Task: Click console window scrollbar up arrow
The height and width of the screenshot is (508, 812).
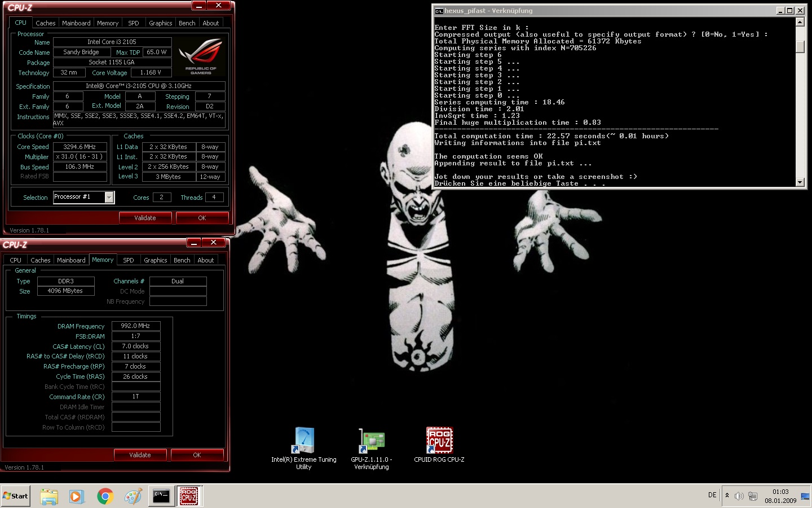Action: pos(800,22)
